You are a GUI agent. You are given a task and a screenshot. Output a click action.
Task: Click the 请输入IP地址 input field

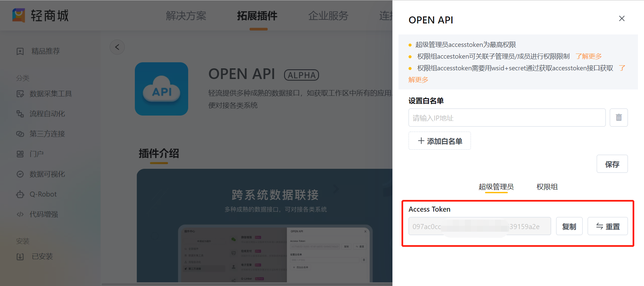[506, 118]
